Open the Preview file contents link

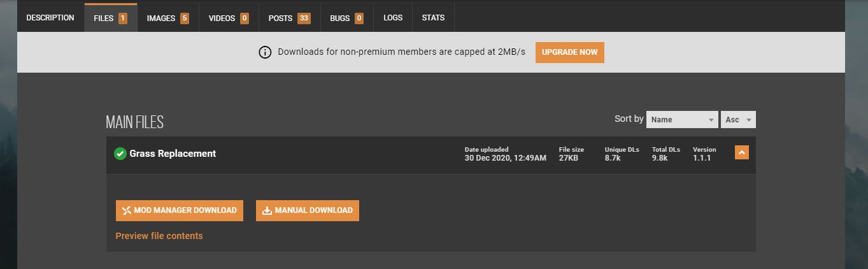[159, 236]
